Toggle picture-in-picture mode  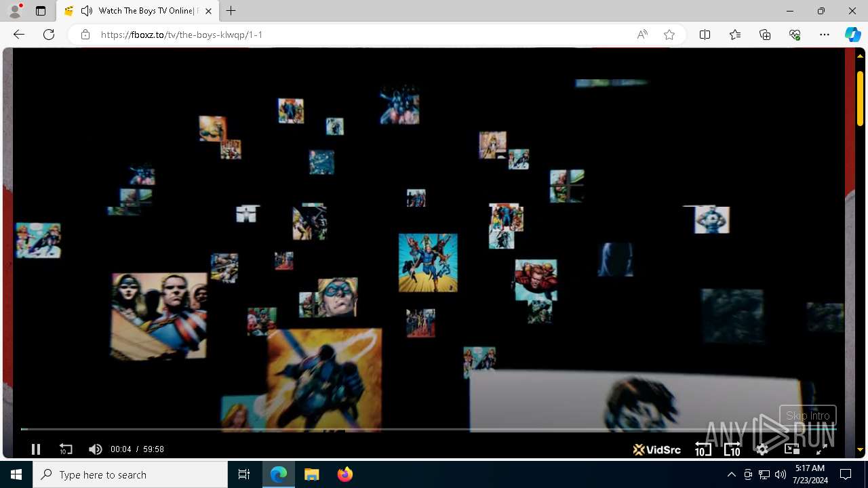tap(791, 449)
